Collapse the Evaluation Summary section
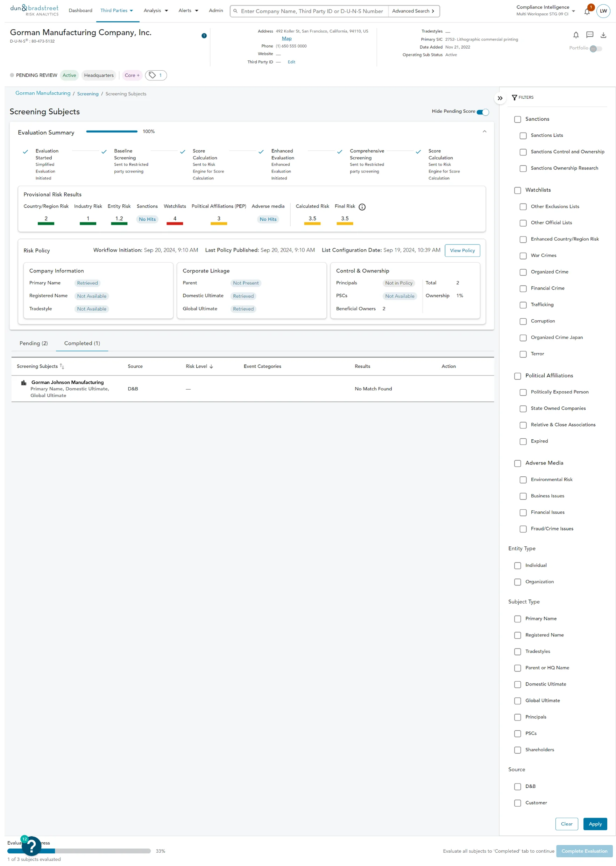Image resolution: width=616 pixels, height=866 pixels. [484, 132]
